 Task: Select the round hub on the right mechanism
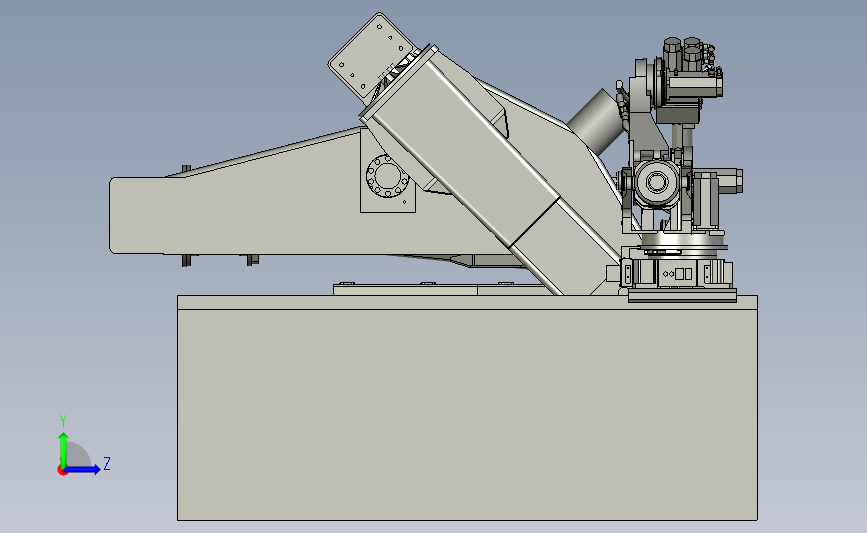(x=657, y=181)
